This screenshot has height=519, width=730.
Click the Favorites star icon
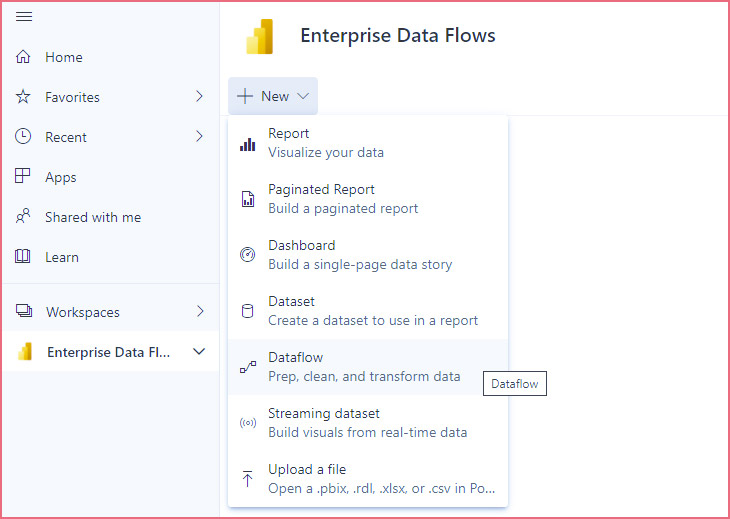[x=23, y=97]
